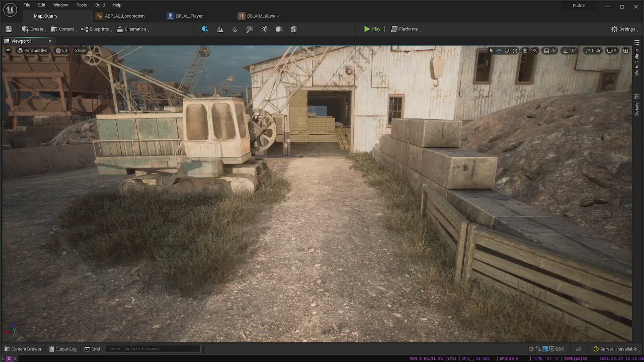Switch to Mesh Paint mode icon

[x=250, y=29]
